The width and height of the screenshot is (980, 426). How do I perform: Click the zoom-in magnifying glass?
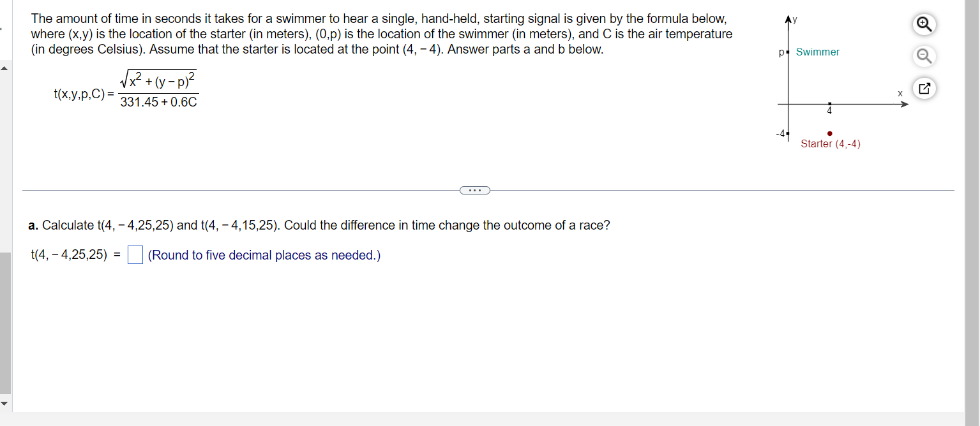click(923, 24)
